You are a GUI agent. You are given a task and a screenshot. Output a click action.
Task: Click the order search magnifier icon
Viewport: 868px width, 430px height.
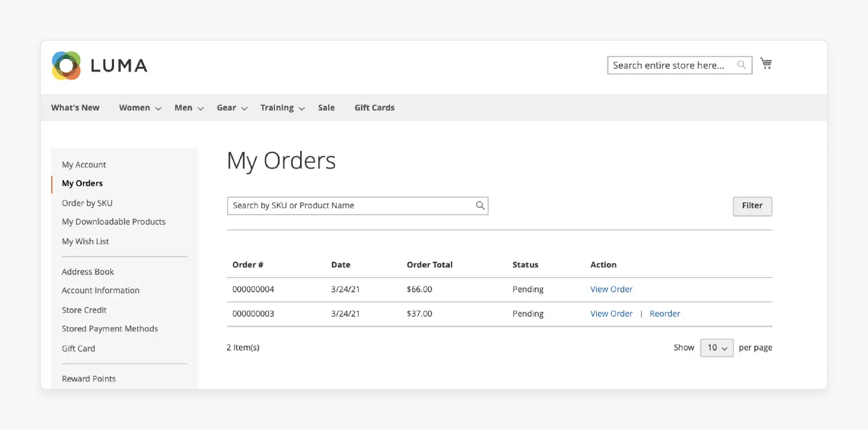tap(480, 205)
